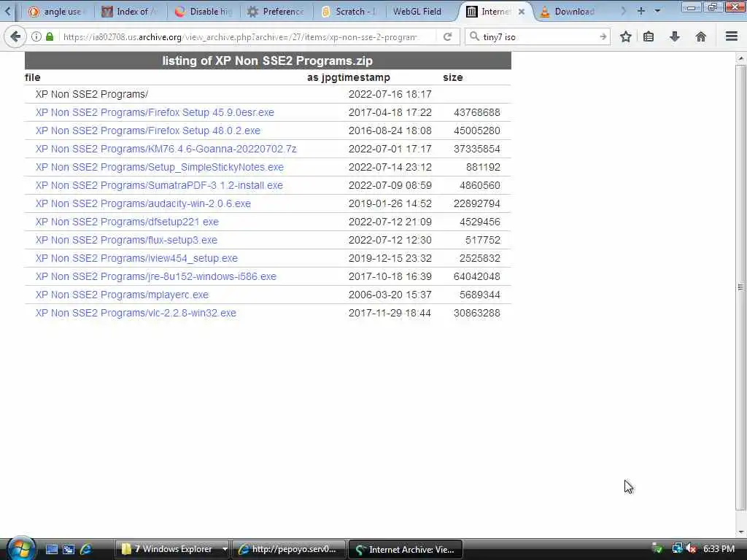The height and width of the screenshot is (560, 747).
Task: Show bookmarks list icon
Action: (649, 36)
